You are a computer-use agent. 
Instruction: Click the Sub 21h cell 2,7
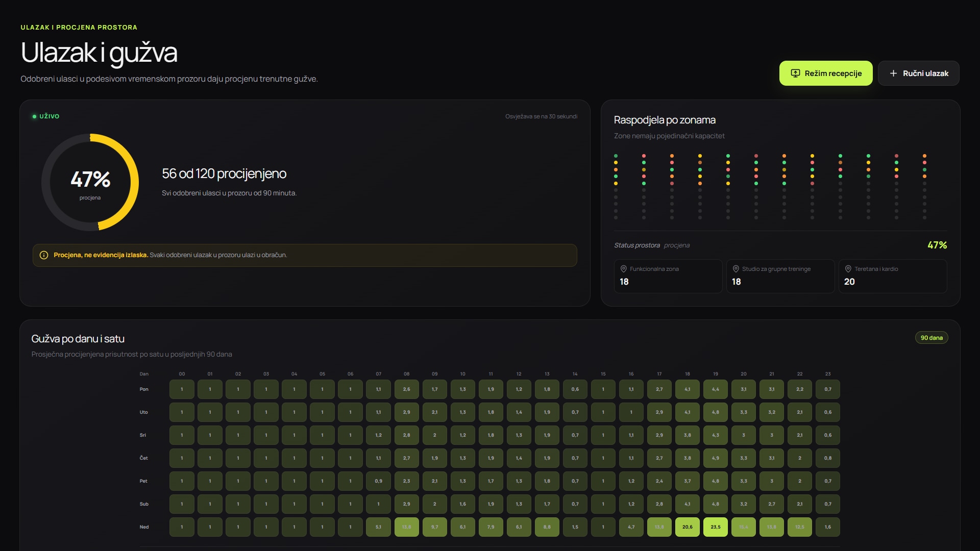coord(772,504)
